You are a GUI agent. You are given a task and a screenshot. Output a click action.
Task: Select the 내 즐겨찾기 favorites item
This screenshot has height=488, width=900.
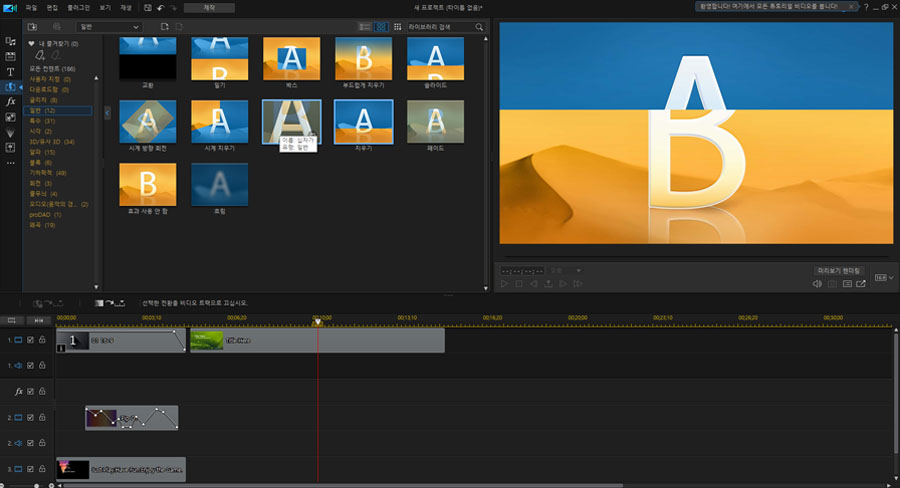pyautogui.click(x=53, y=44)
